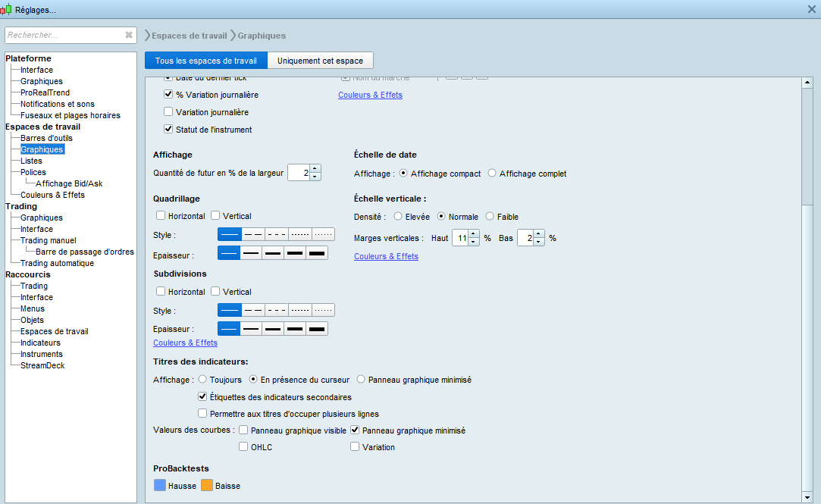Decrease Quantité de futur spinner value

pos(315,177)
